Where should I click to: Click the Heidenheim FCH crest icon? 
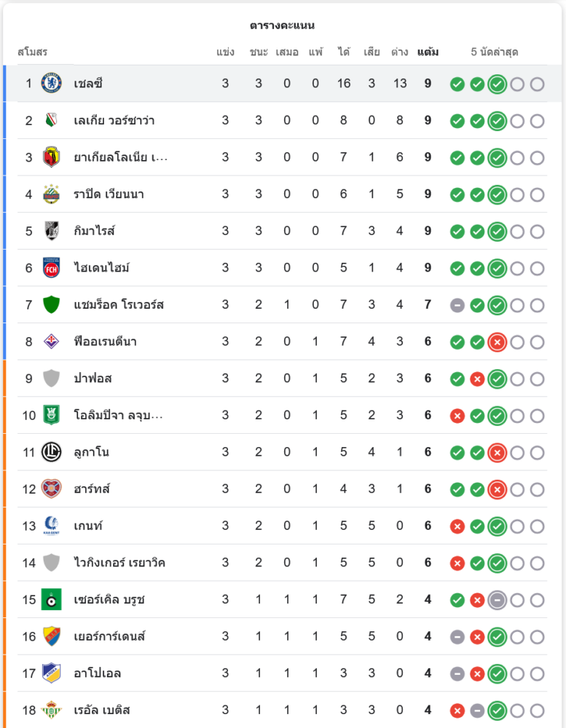pyautogui.click(x=52, y=268)
